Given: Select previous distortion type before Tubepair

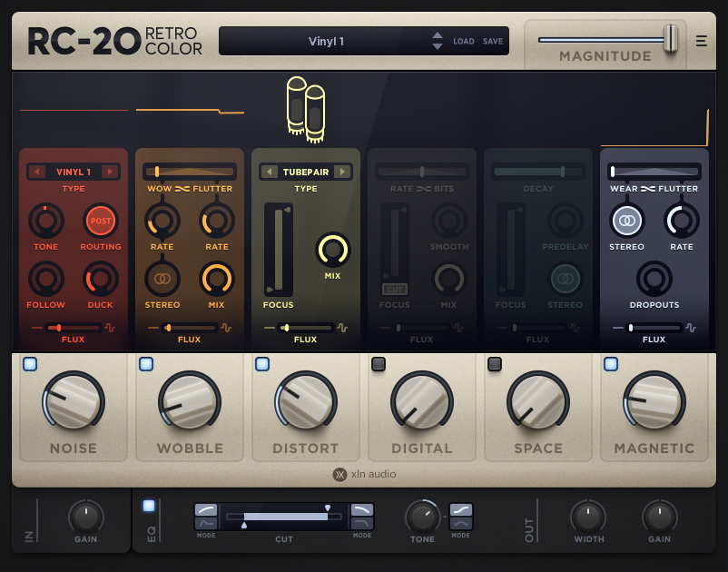Looking at the screenshot, I should coord(270,172).
